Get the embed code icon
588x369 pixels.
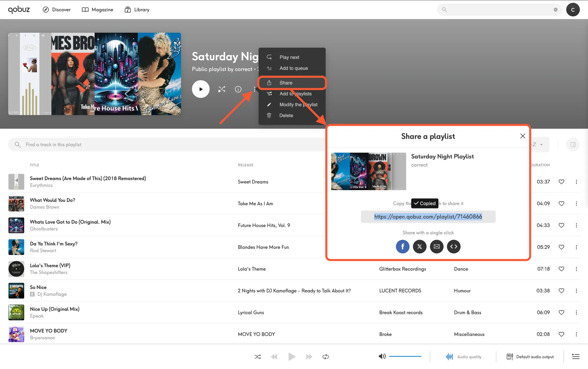(x=454, y=246)
